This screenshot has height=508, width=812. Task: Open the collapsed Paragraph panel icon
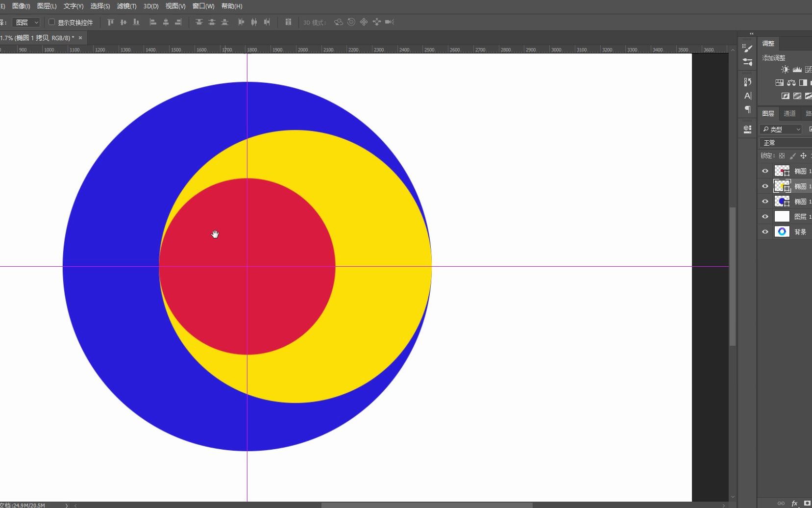point(747,109)
